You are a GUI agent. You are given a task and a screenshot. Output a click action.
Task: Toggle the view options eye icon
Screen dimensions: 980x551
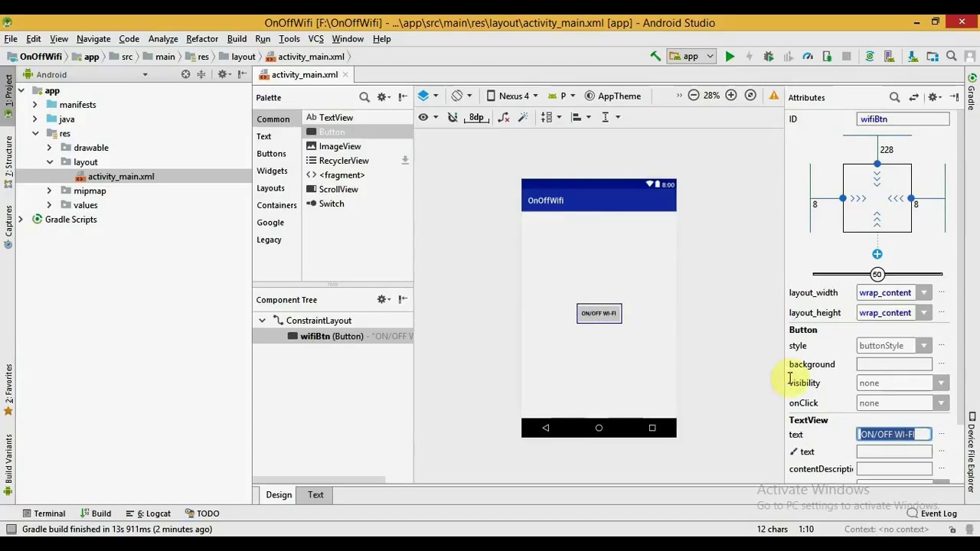tap(427, 117)
